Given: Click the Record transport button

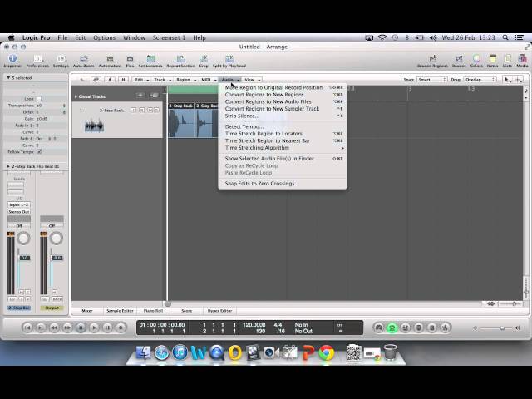Looking at the screenshot, I should [x=121, y=328].
